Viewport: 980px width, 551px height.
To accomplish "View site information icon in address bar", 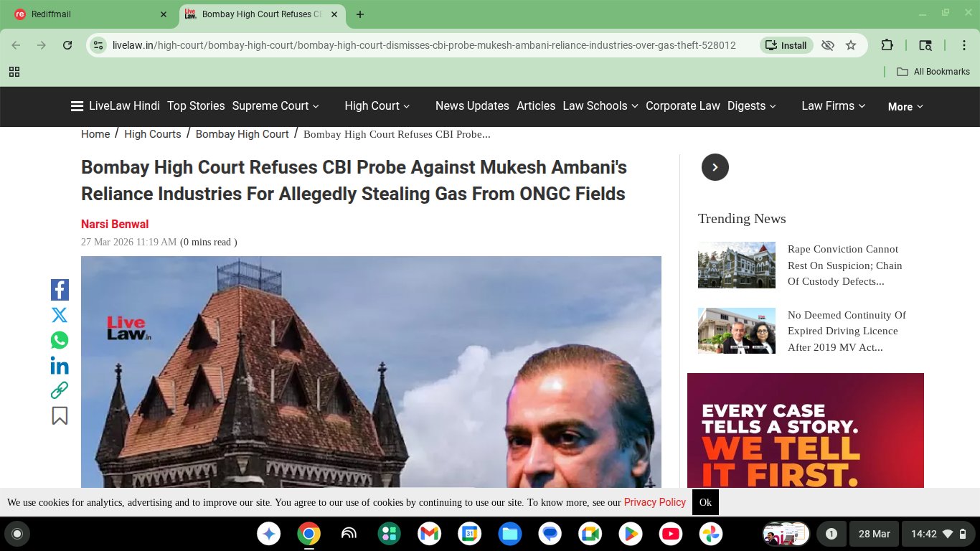I will coord(98,45).
